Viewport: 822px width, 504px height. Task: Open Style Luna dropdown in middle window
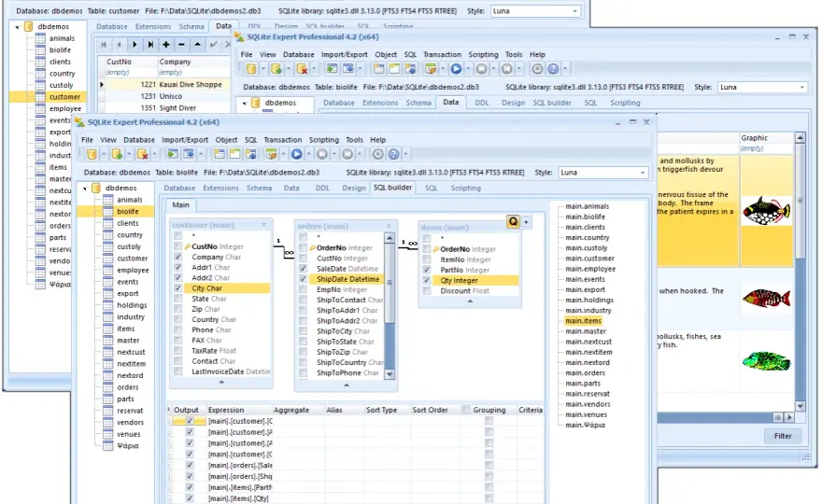point(801,87)
